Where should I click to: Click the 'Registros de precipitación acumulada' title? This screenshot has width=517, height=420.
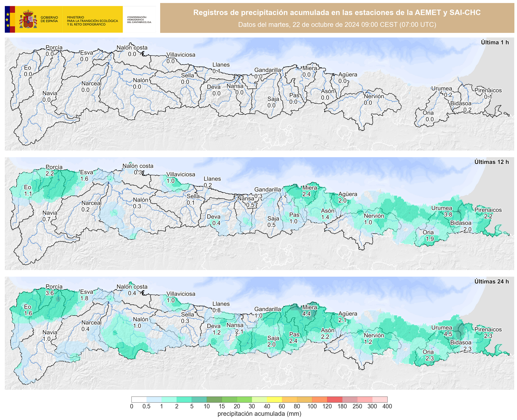(x=337, y=13)
